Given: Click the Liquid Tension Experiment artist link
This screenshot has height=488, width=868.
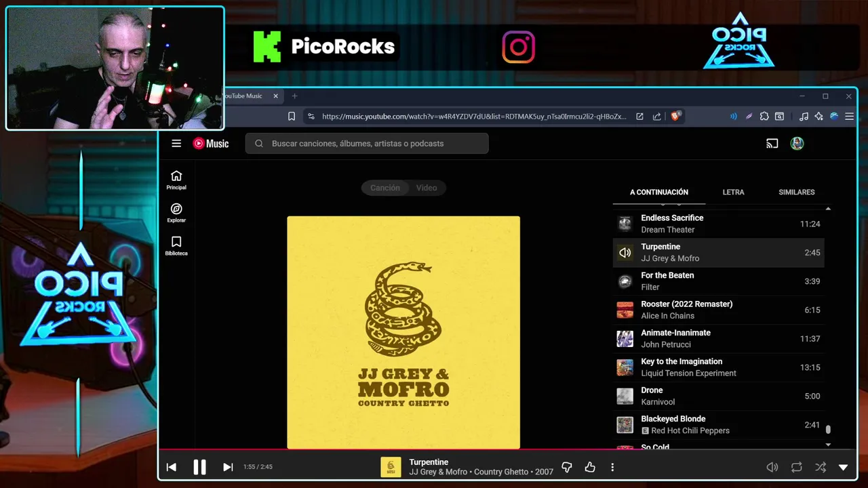Looking at the screenshot, I should (x=688, y=373).
